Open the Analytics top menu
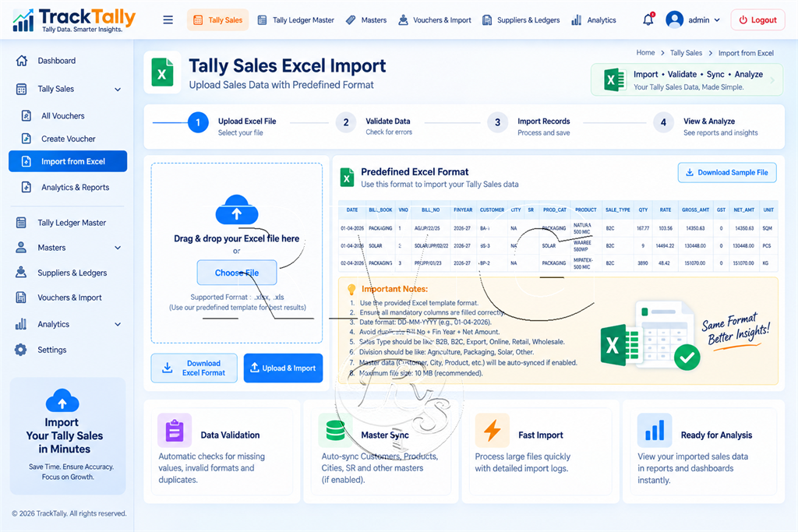Viewport: 798px width, 532px height. pyautogui.click(x=593, y=20)
